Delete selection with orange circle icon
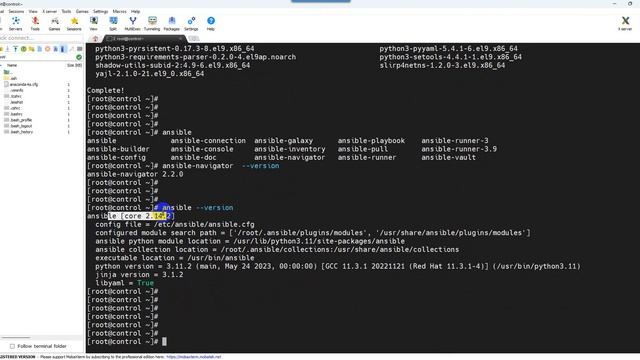 (47, 49)
